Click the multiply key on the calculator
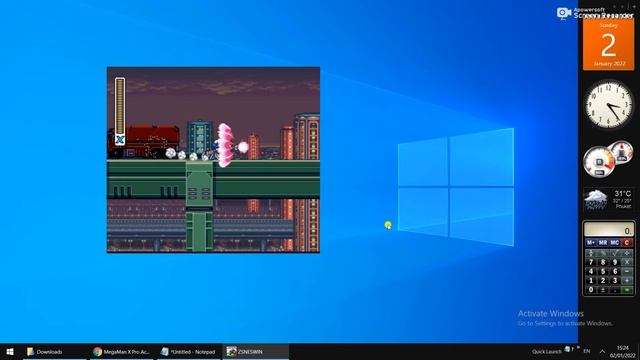The height and width of the screenshot is (360, 640). (x=627, y=262)
